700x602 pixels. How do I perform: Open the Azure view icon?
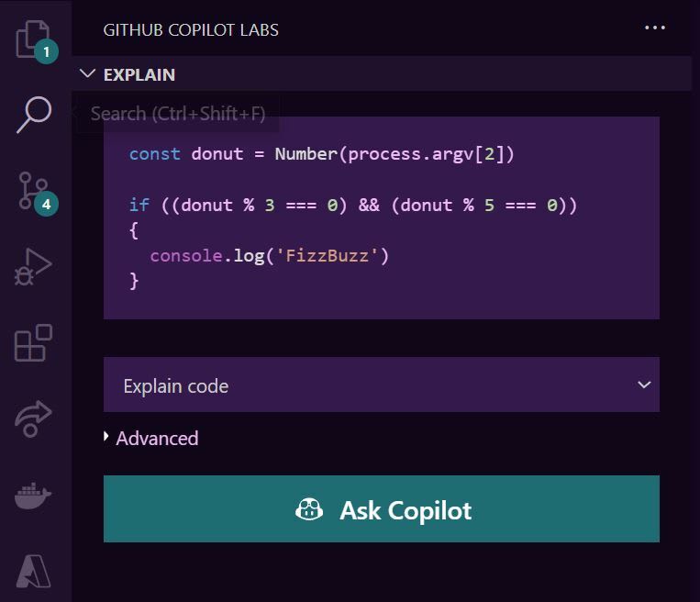(33, 571)
